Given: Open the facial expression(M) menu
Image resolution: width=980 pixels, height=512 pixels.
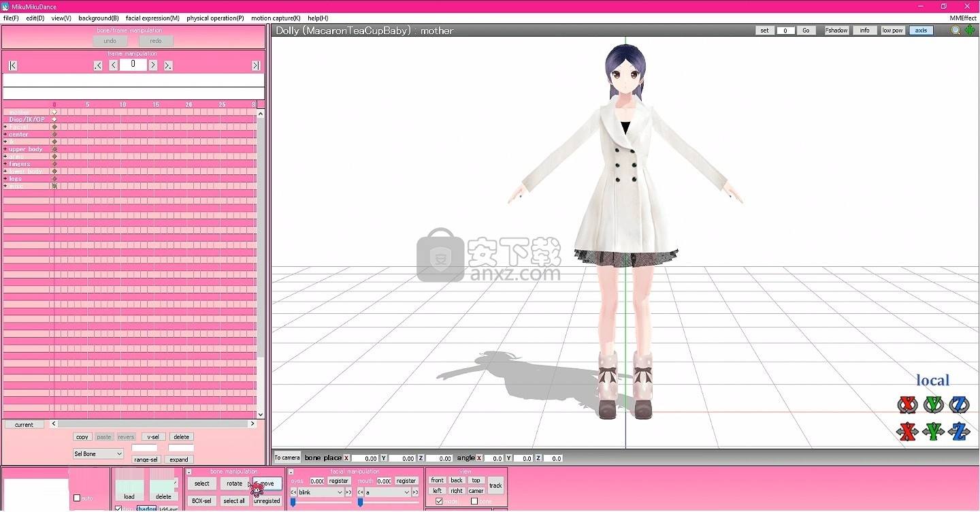Looking at the screenshot, I should pos(152,18).
